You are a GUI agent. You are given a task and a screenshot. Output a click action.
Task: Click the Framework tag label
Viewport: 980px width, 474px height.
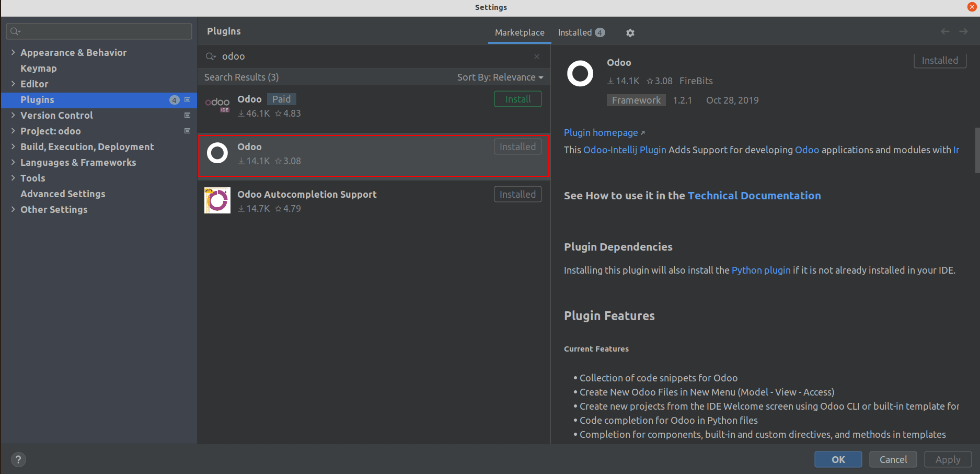tap(636, 100)
